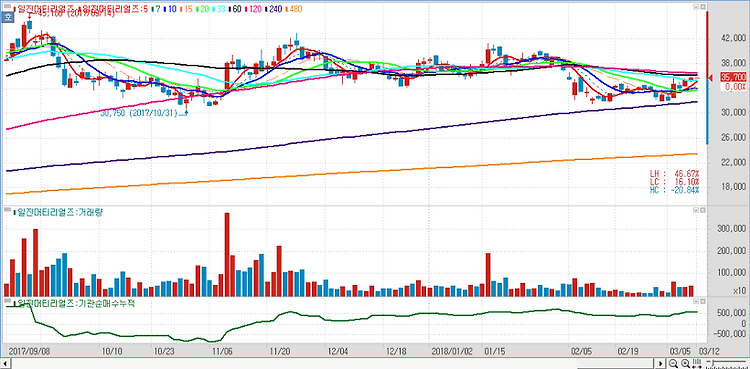
Task: Click the -500,000 indicator axis label
Action: pyautogui.click(x=731, y=333)
